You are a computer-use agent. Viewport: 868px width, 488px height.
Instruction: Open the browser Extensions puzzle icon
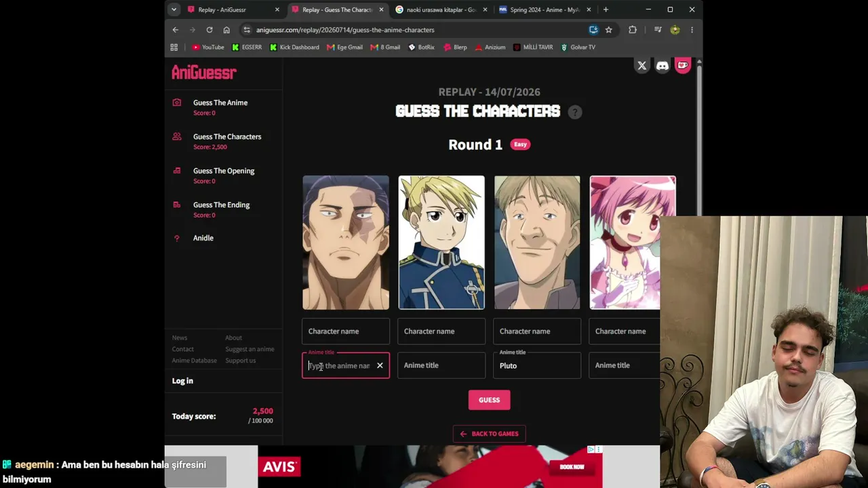click(633, 30)
